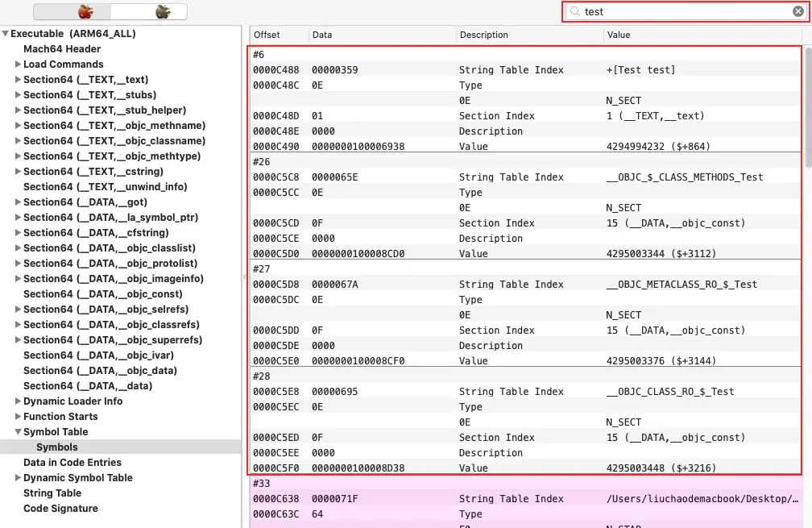812x528 pixels.
Task: Collapse the Executable (ARM64_ALL) root node
Action: 6,34
